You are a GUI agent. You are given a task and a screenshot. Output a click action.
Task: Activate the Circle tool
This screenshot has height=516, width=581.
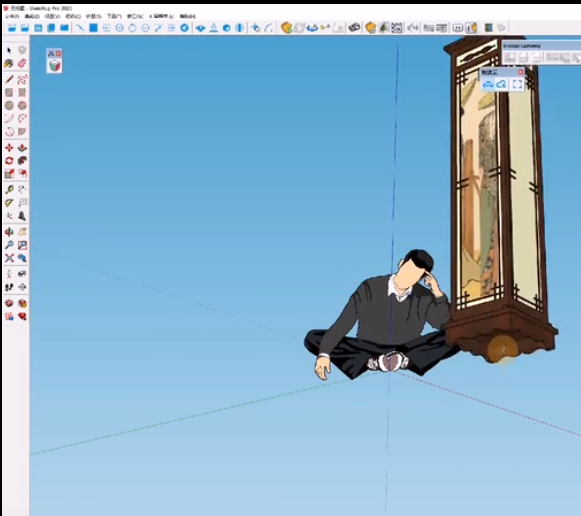click(x=9, y=106)
